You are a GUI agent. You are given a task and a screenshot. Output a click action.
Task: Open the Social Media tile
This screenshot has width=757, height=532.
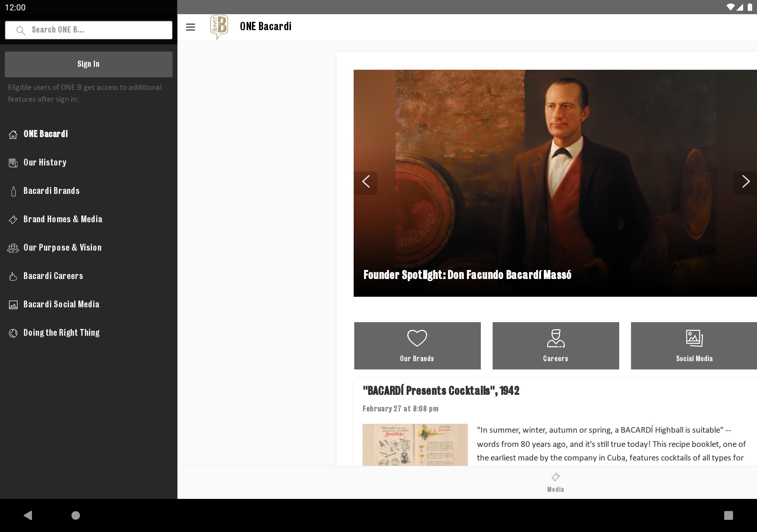(694, 346)
